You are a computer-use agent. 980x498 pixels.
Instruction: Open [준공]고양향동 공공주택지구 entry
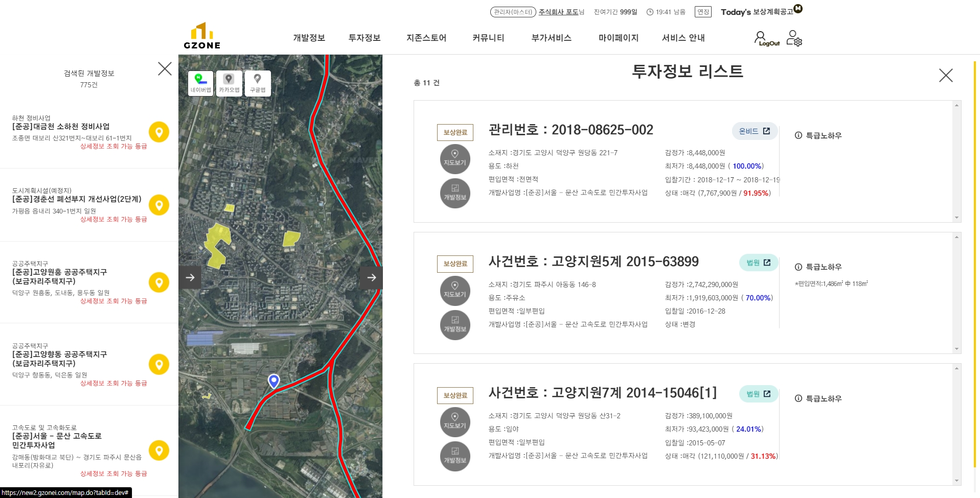(60, 359)
